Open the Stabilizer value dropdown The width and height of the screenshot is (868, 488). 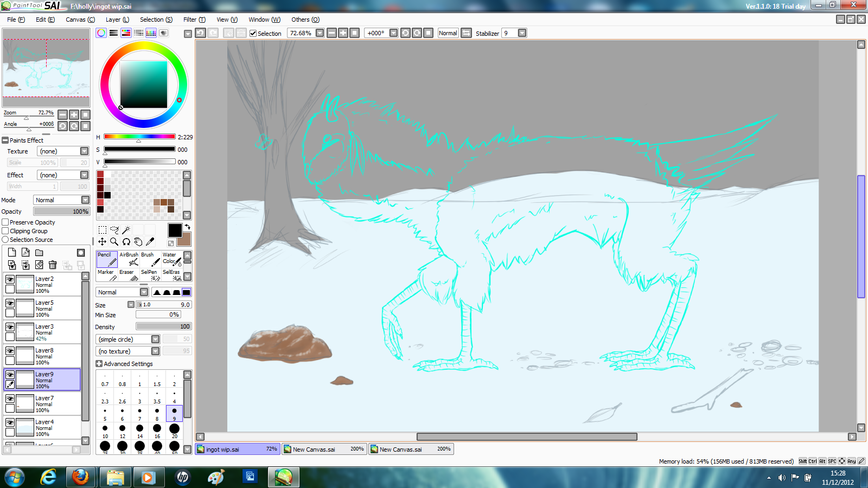click(x=522, y=33)
